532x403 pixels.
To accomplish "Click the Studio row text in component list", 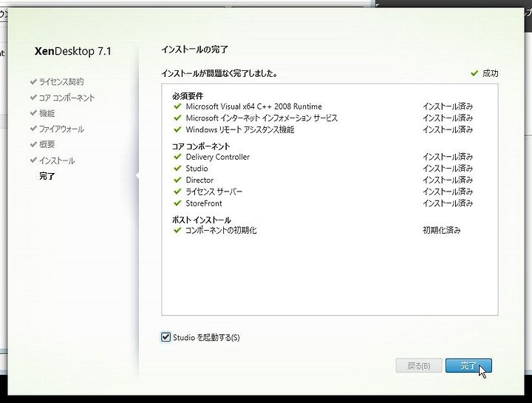I will [197, 169].
